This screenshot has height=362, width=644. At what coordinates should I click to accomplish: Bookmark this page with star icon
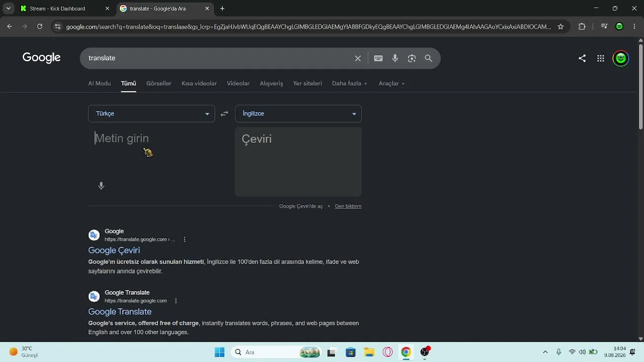560,27
